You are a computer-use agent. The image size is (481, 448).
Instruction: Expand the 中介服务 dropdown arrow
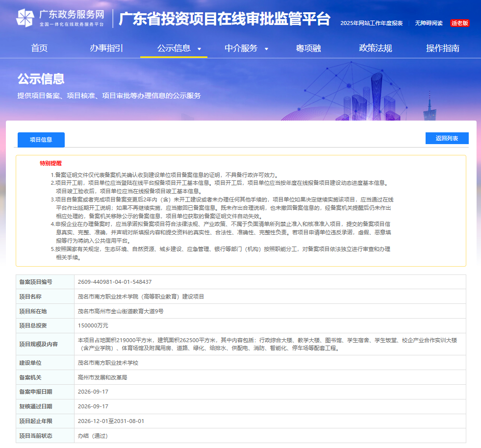pos(266,49)
